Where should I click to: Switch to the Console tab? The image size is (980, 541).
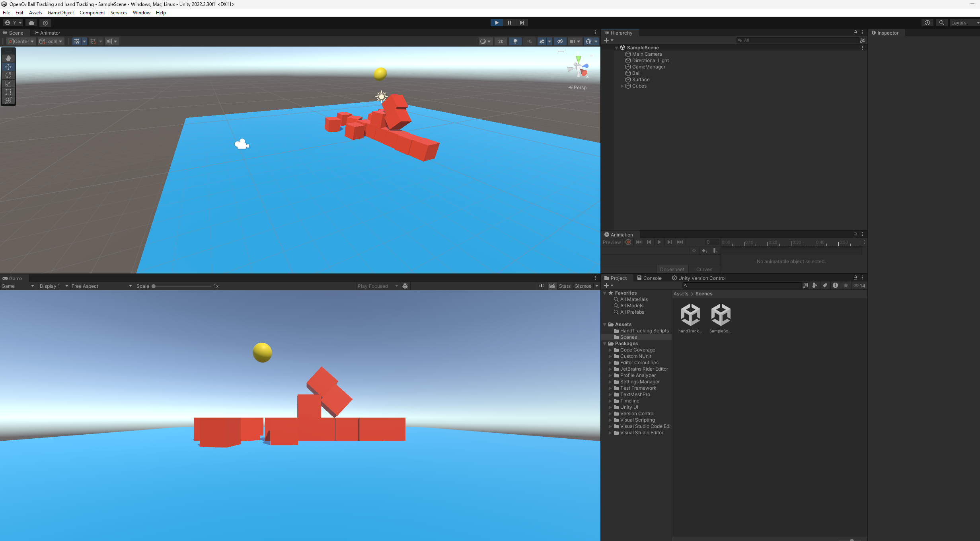(649, 278)
